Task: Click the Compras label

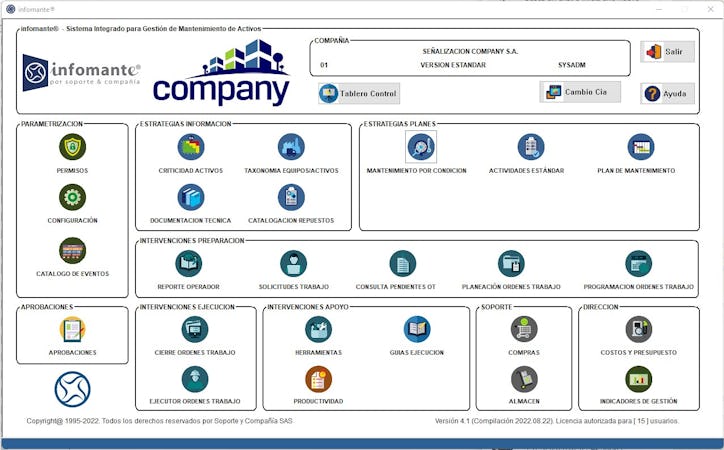Action: point(524,353)
